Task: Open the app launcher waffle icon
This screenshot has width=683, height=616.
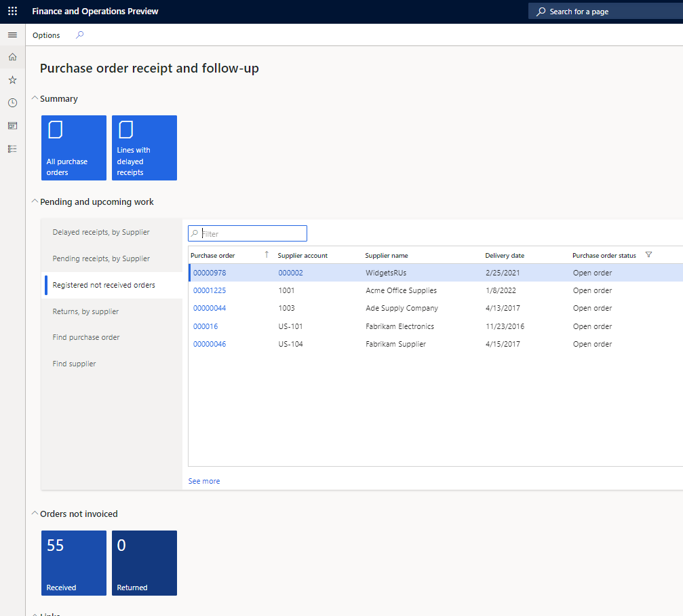Action: pos(13,12)
